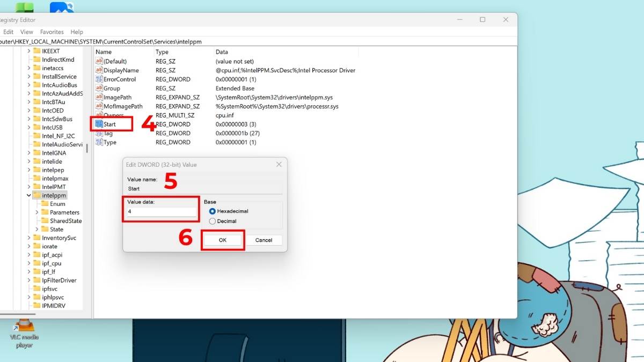The image size is (644, 362).
Task: Click the ImagePath REG_EXPAND_SZ icon
Action: 99,97
